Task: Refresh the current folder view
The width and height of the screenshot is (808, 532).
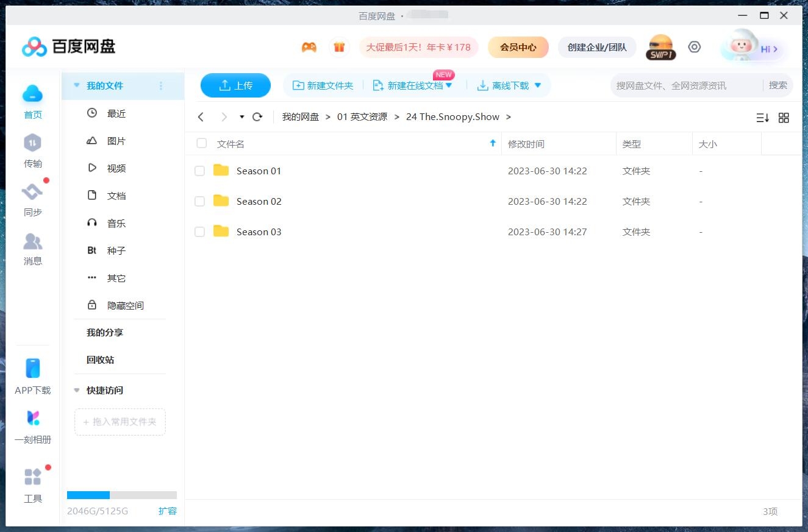Action: pos(257,116)
